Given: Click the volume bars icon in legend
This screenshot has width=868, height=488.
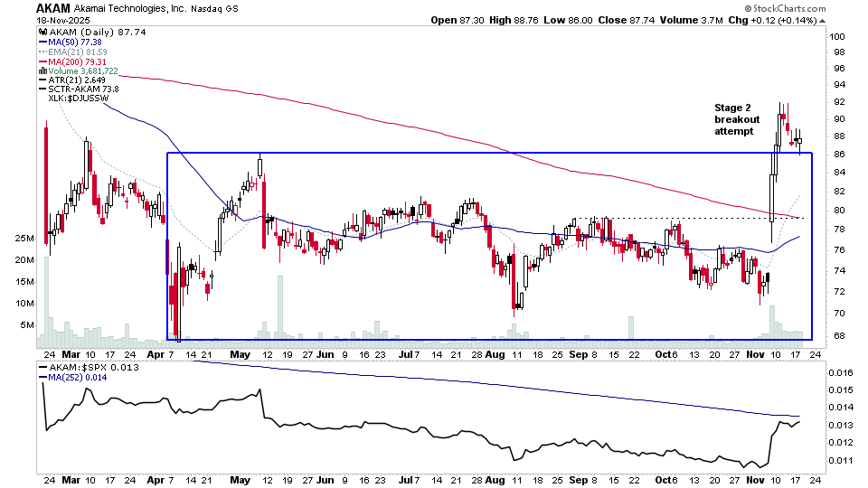Looking at the screenshot, I should coord(42,70).
